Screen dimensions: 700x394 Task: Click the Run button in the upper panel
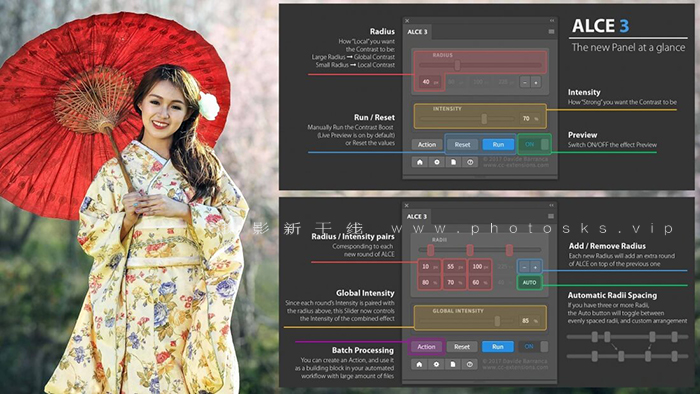click(x=498, y=144)
